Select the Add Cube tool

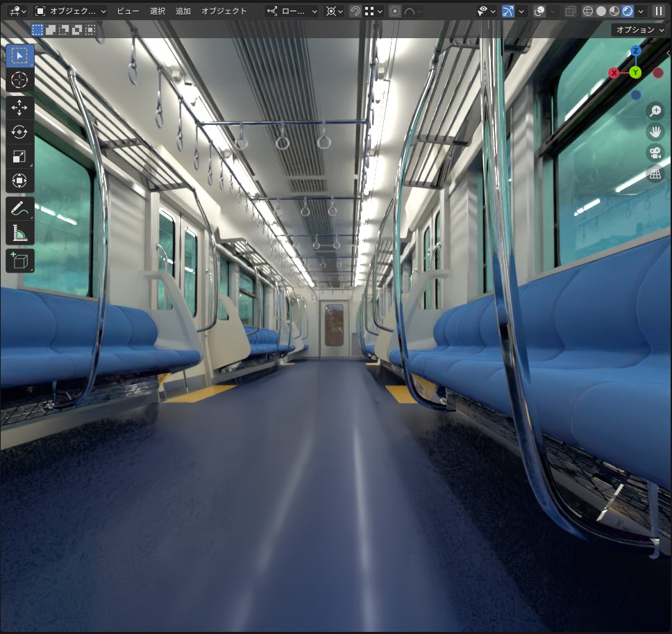click(19, 260)
